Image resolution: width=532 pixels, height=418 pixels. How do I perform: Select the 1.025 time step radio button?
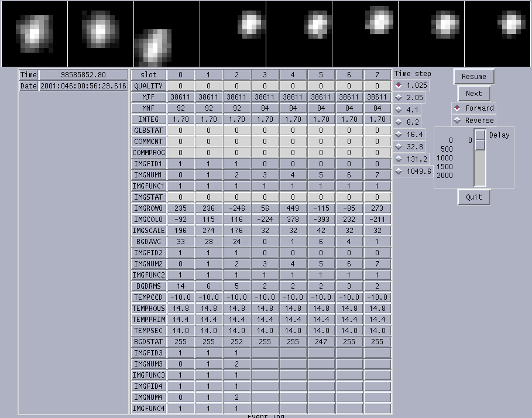coord(411,85)
